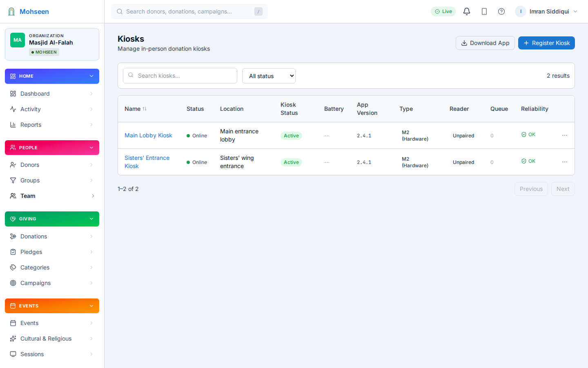Click the Dashboard grid icon

pyautogui.click(x=13, y=94)
